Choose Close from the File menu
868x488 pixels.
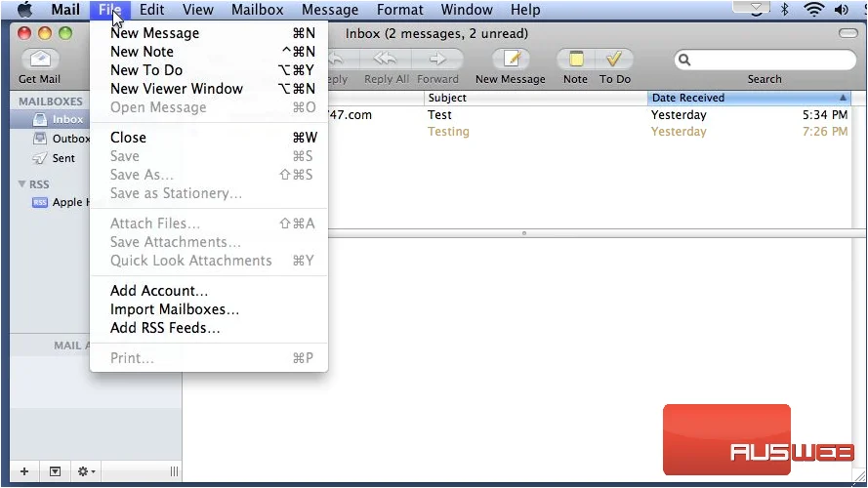pyautogui.click(x=209, y=138)
